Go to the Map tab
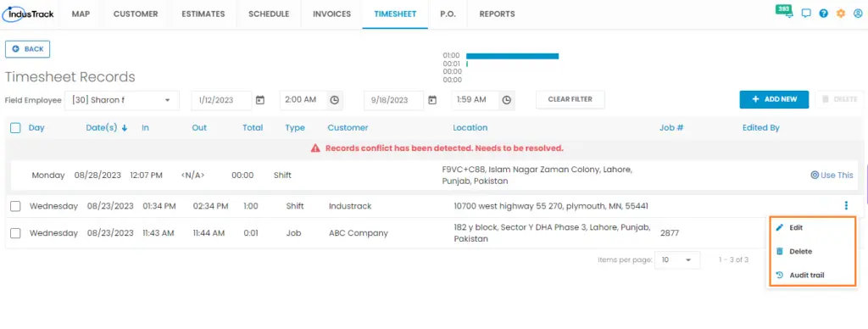The height and width of the screenshot is (329, 868). click(81, 14)
